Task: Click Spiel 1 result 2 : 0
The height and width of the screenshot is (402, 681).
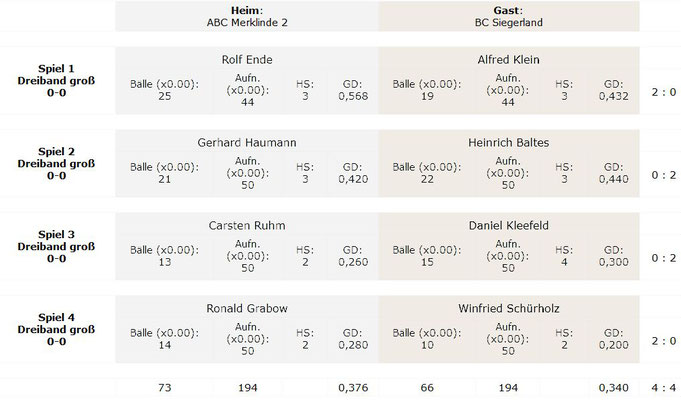Action: pos(664,92)
